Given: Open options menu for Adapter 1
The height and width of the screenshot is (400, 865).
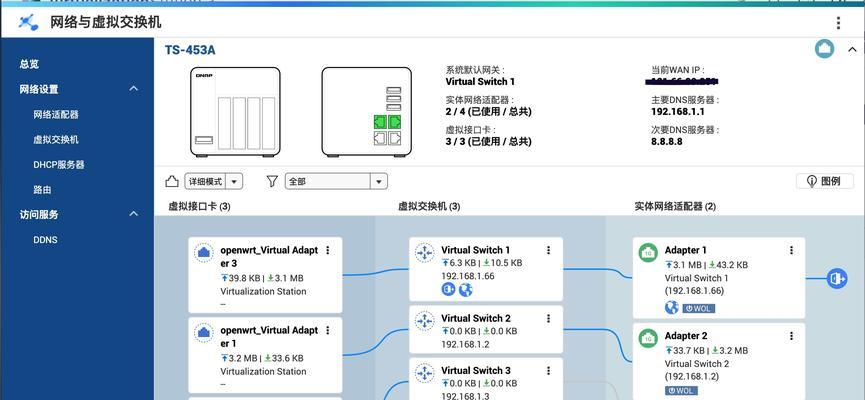Looking at the screenshot, I should coord(792,250).
